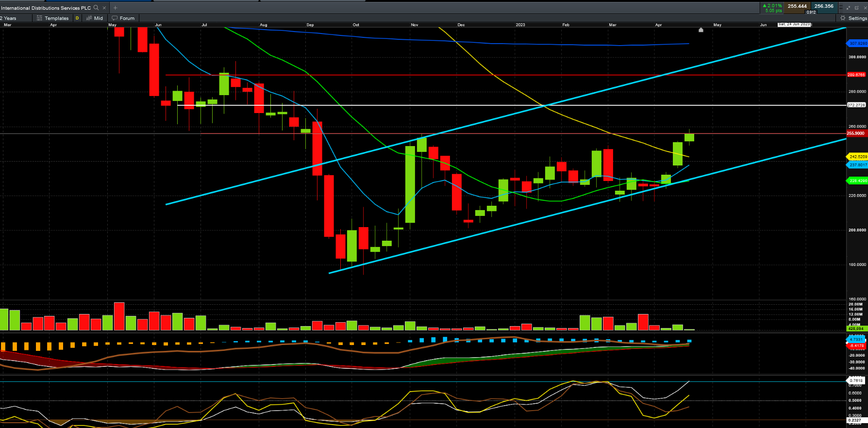Open the Templates menu

click(53, 18)
